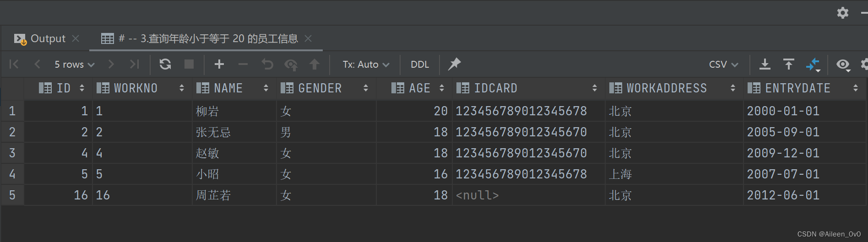The width and height of the screenshot is (868, 242).
Task: Click the upload arrow import icon
Action: tap(788, 64)
